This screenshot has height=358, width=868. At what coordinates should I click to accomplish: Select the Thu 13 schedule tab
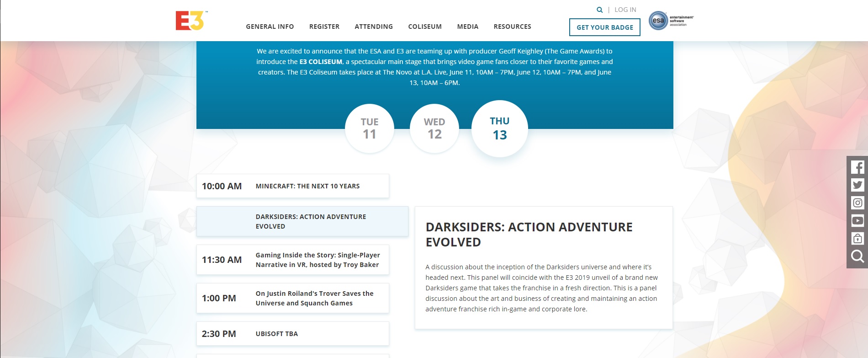pyautogui.click(x=500, y=128)
